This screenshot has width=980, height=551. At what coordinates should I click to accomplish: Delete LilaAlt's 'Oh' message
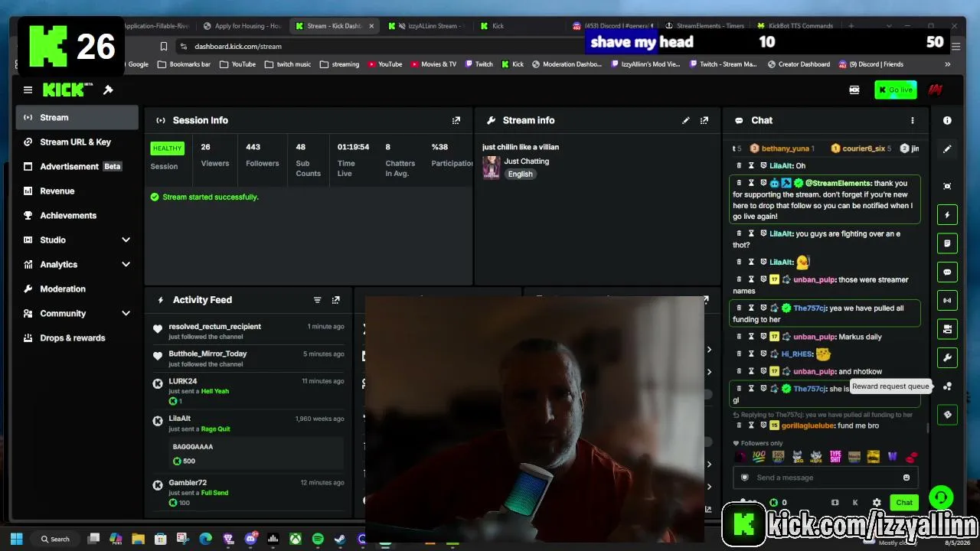coord(739,166)
